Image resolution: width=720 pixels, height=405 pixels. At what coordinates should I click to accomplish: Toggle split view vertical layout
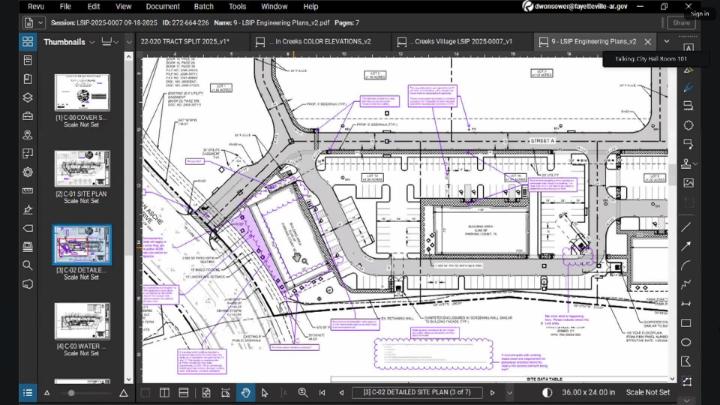[165, 393]
